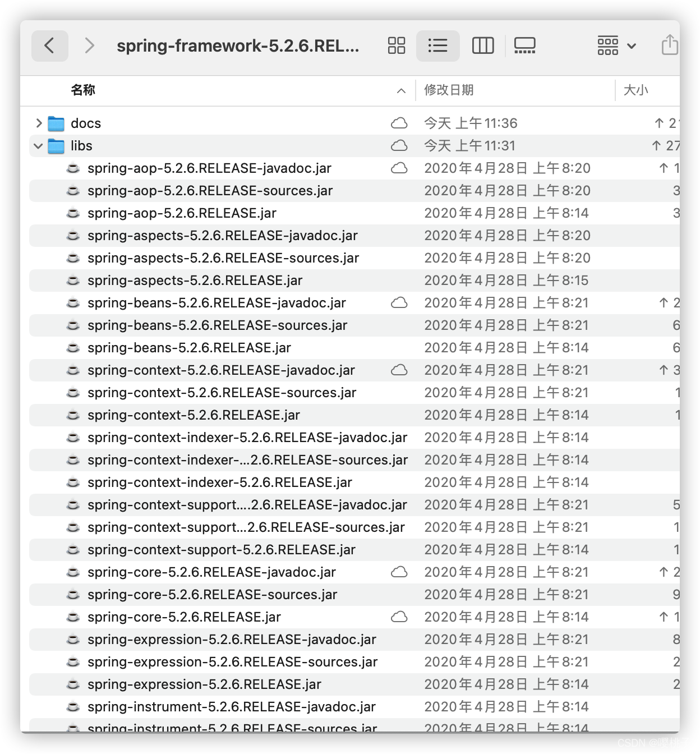Screen dimensions: 700x754
Task: Switch to gallery view
Action: pyautogui.click(x=524, y=45)
